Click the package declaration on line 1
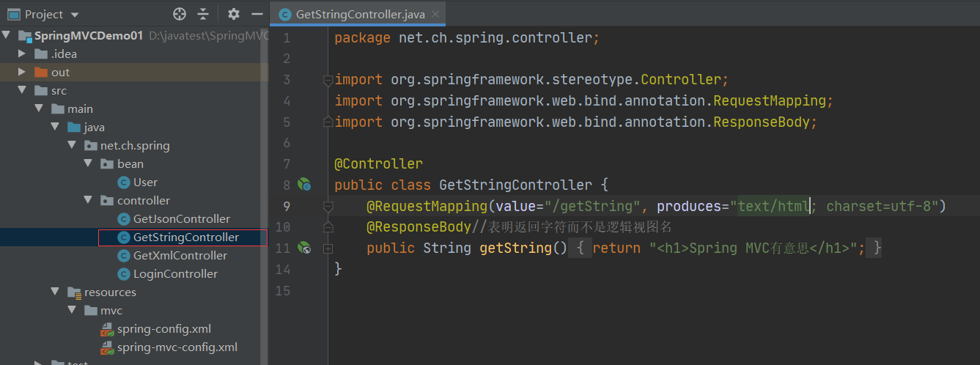The image size is (980, 365). click(467, 38)
